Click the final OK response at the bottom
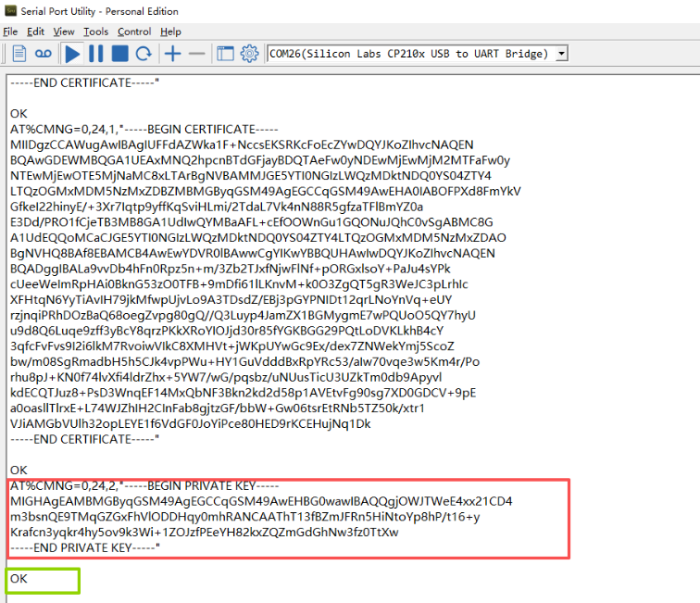700x603 pixels. [19, 579]
